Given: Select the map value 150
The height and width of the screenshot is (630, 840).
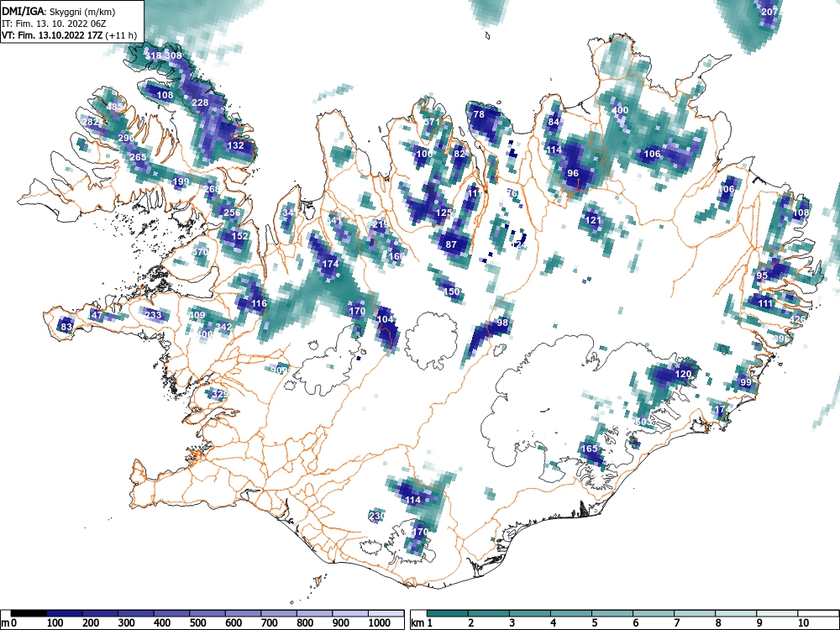Looking at the screenshot, I should click(x=452, y=291).
